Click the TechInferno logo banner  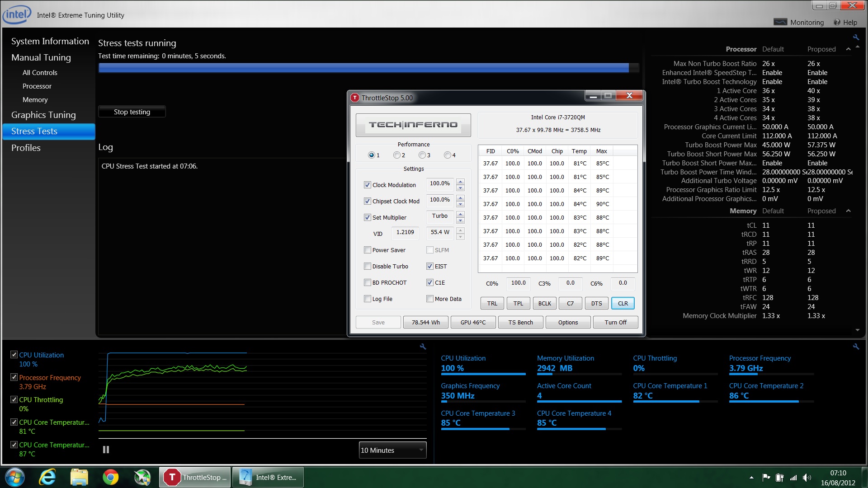coord(413,125)
